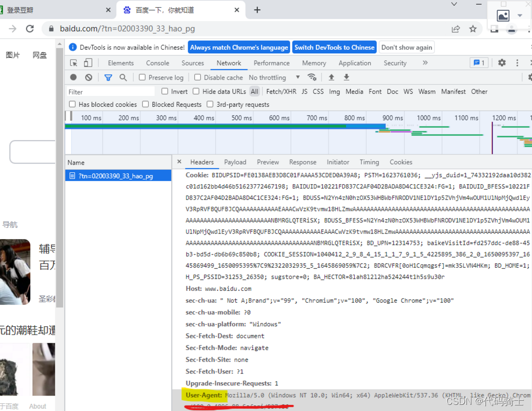The image size is (532, 411).
Task: Open DevTools settings gear
Action: pos(501,63)
